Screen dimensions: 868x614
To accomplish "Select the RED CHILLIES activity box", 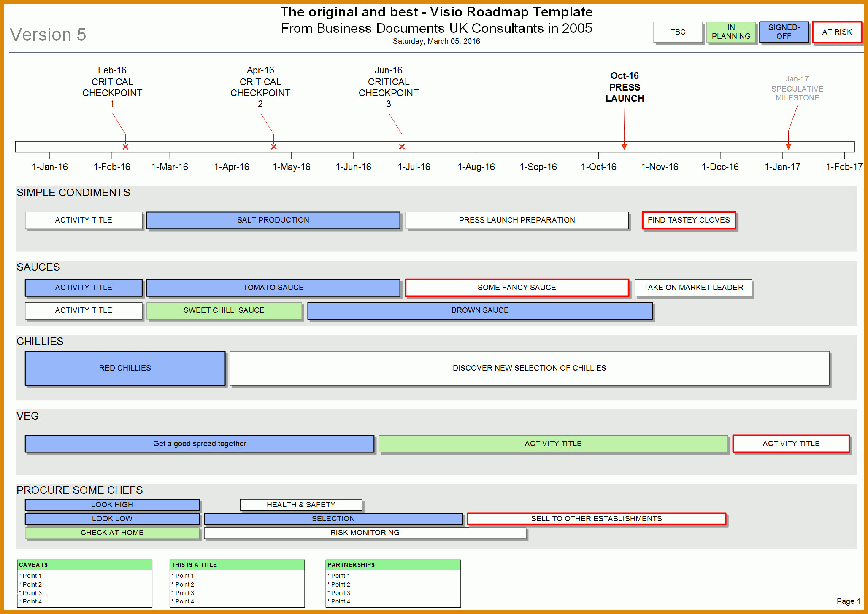I will [125, 368].
